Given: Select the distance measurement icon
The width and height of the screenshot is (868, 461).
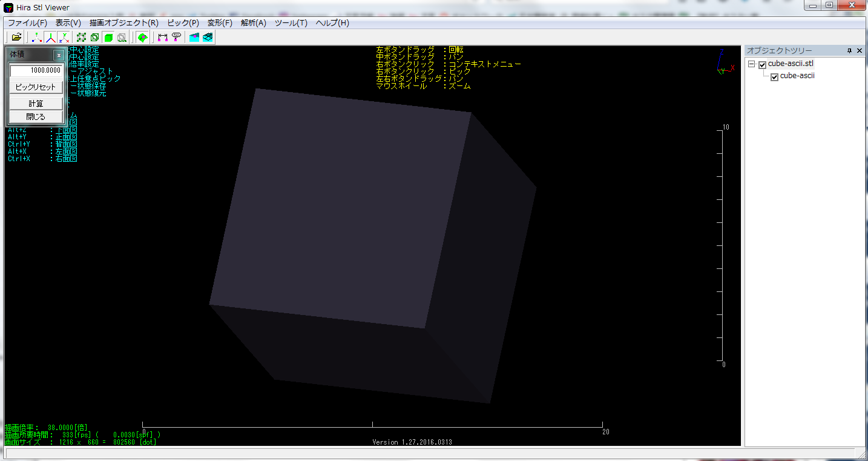Looking at the screenshot, I should click(x=162, y=37).
